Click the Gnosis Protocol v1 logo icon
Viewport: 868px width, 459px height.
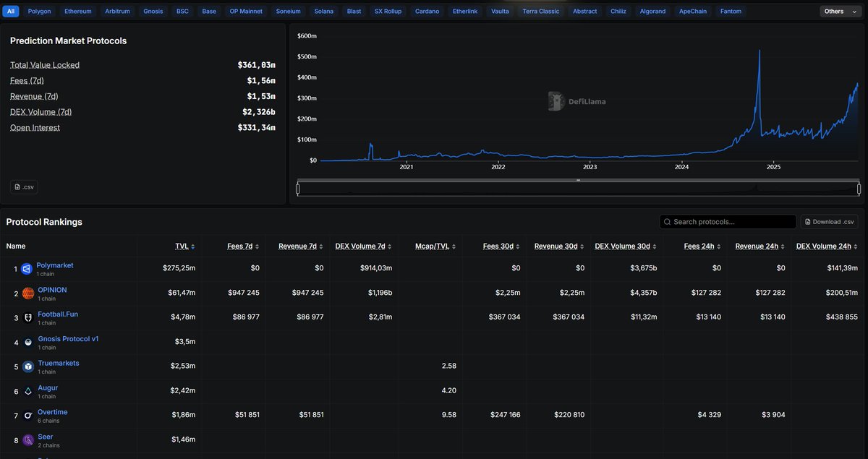pos(27,343)
